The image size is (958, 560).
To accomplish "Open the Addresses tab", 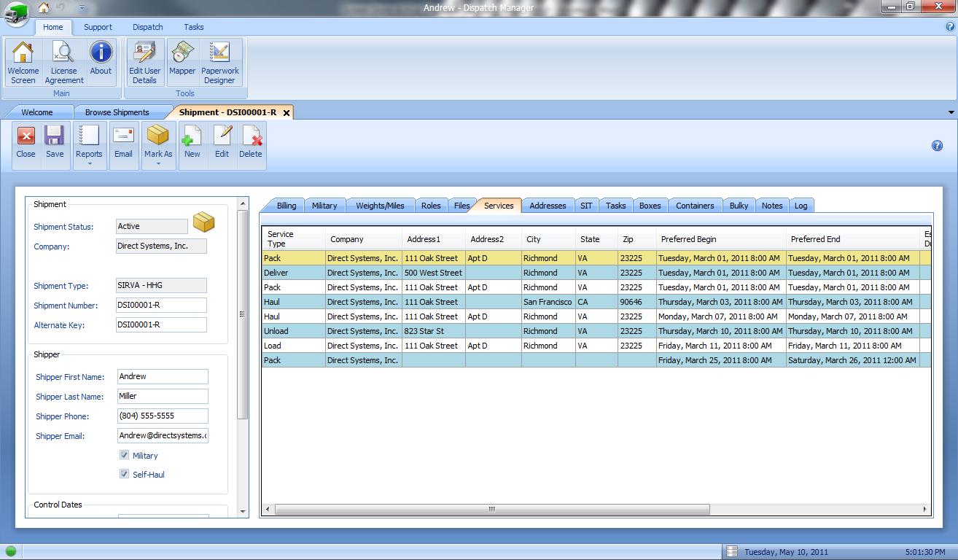I will (548, 206).
